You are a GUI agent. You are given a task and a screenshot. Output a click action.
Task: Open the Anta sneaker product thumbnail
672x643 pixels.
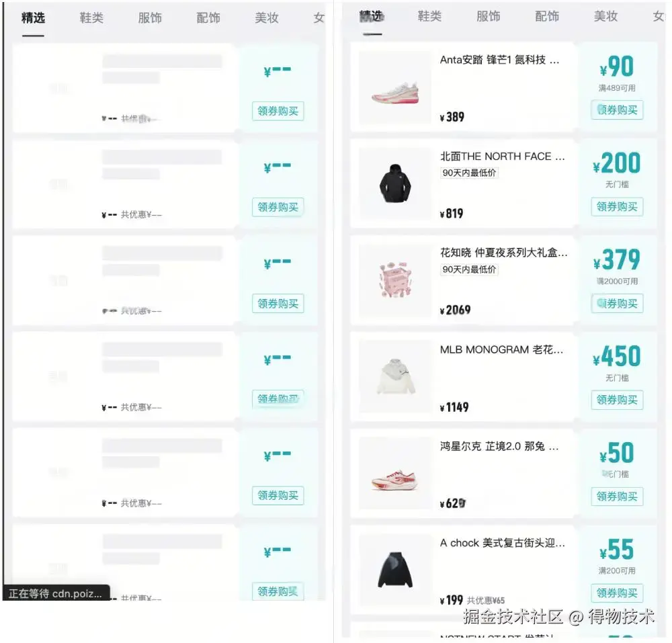click(395, 87)
